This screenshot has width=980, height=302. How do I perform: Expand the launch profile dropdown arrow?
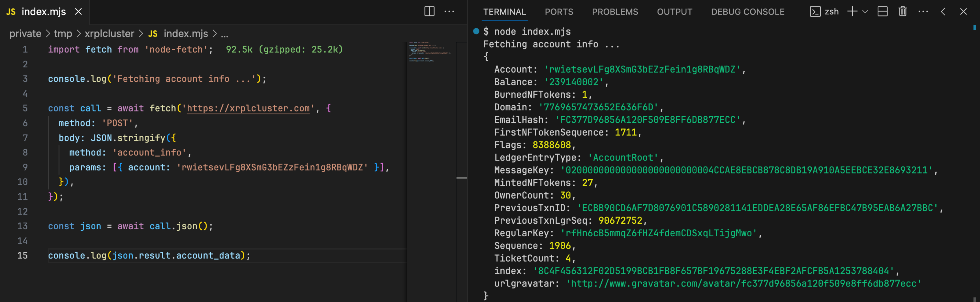[x=865, y=12]
